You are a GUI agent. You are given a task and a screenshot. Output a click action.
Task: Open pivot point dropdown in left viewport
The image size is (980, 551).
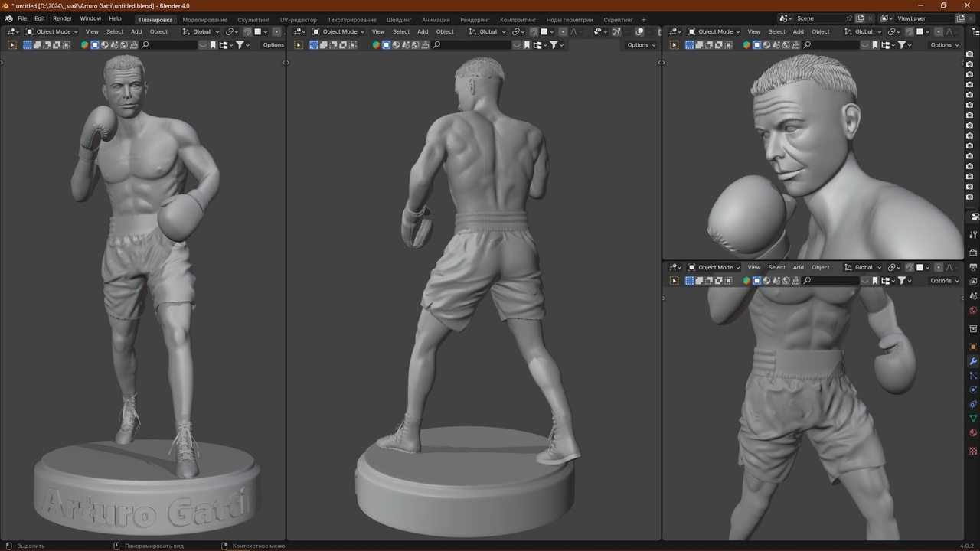(x=232, y=31)
